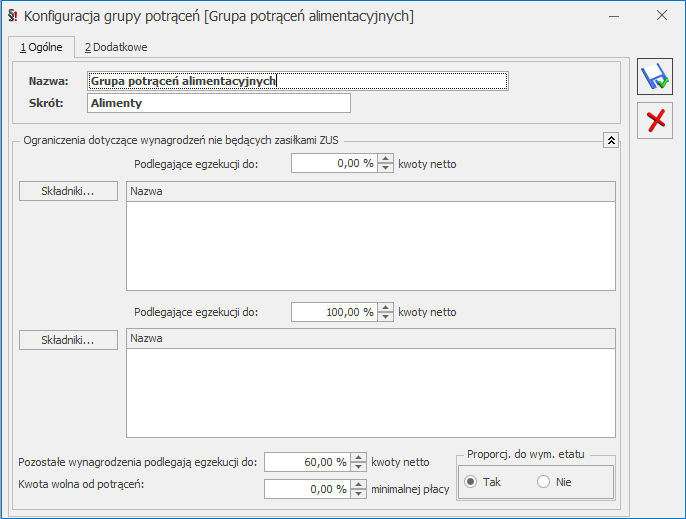This screenshot has width=686, height=519.
Task: Decrease the 100,00 % execution limit
Action: [x=386, y=317]
